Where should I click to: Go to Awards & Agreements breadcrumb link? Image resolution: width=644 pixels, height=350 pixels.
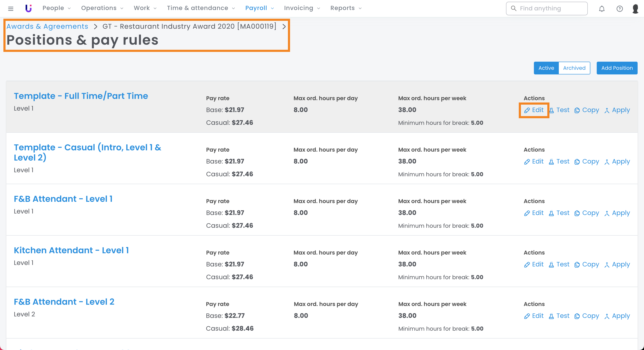(47, 26)
